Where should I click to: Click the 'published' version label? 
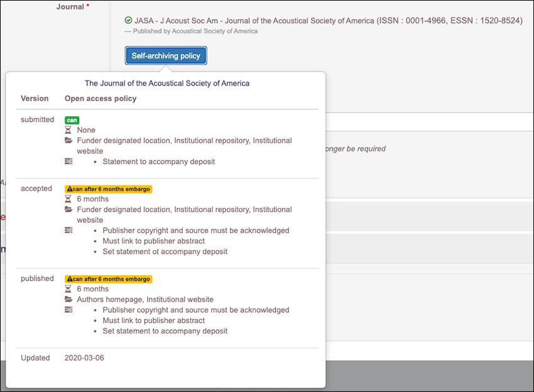coord(38,278)
